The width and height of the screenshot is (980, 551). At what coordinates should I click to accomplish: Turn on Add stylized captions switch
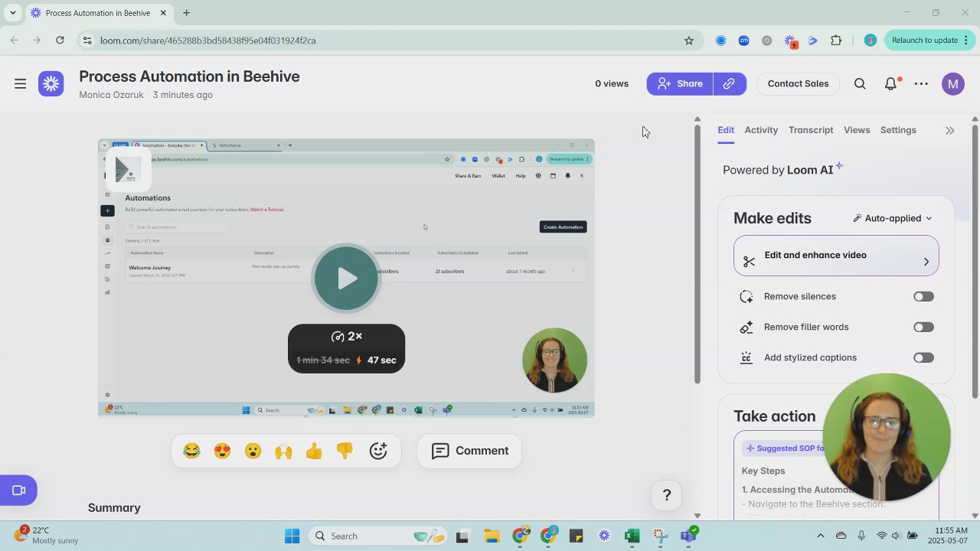(x=923, y=357)
